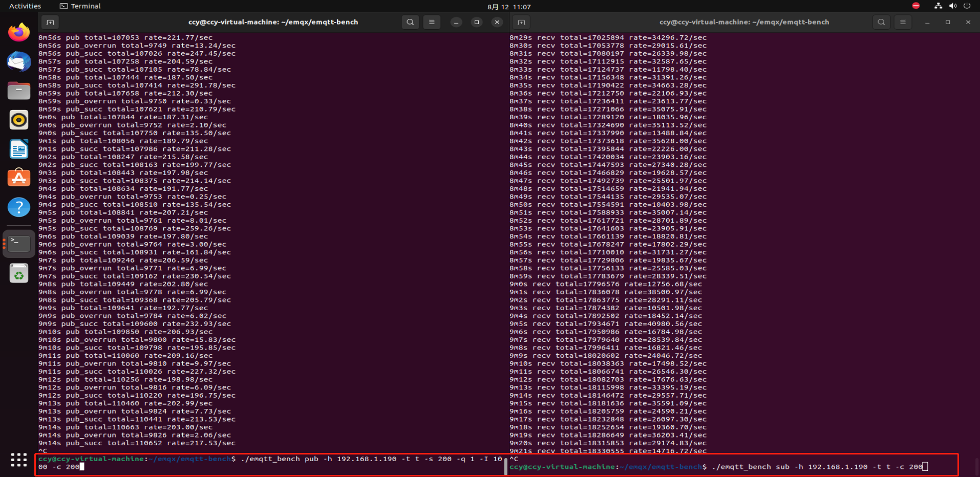Open the right terminal's hamburger menu
Viewport: 980px width, 477px height.
(903, 22)
